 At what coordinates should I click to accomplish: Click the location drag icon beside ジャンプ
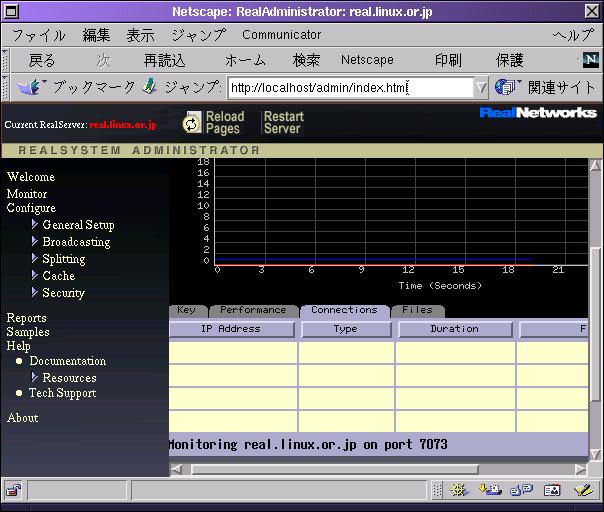point(149,87)
